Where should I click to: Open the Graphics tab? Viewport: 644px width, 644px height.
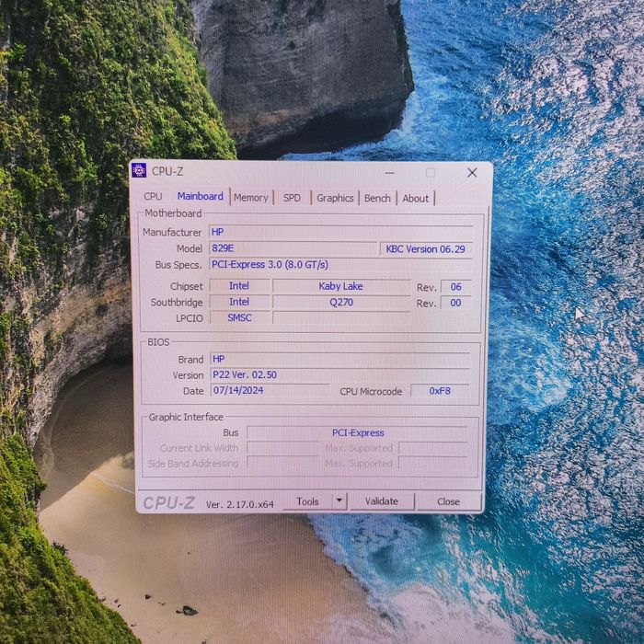[335, 198]
